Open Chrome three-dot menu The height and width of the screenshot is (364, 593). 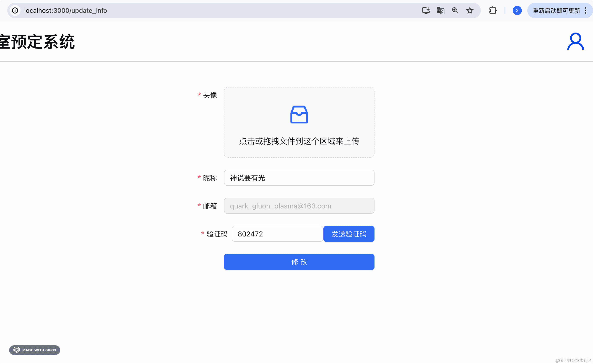[x=585, y=11]
